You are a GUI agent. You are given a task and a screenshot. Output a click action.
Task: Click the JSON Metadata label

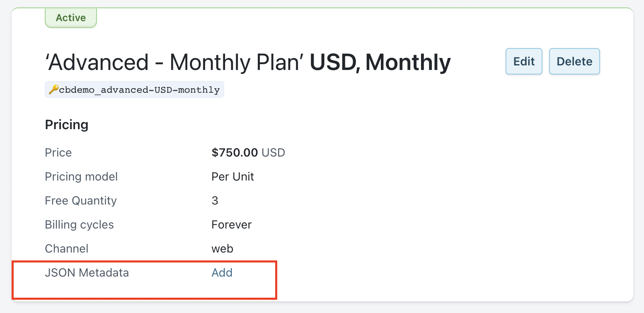point(87,273)
